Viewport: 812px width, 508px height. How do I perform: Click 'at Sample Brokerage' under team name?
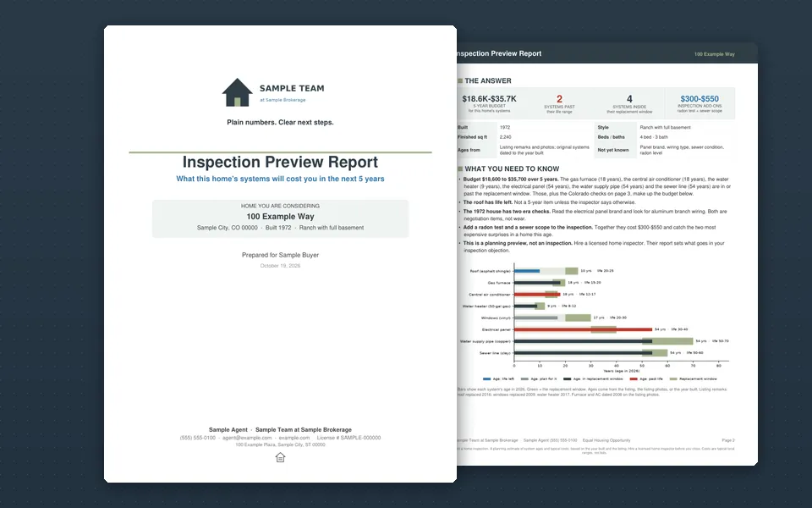[x=283, y=100]
